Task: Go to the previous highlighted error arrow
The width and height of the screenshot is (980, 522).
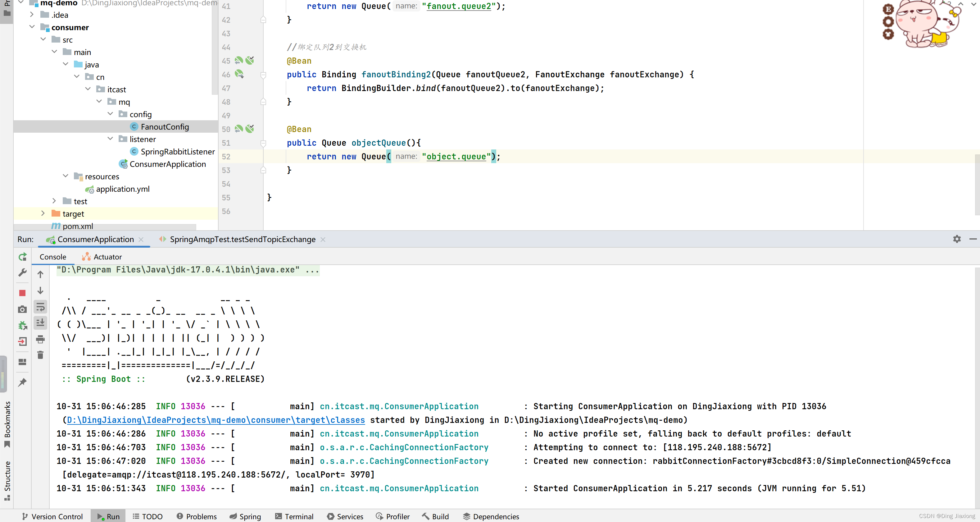Action: pos(961,4)
